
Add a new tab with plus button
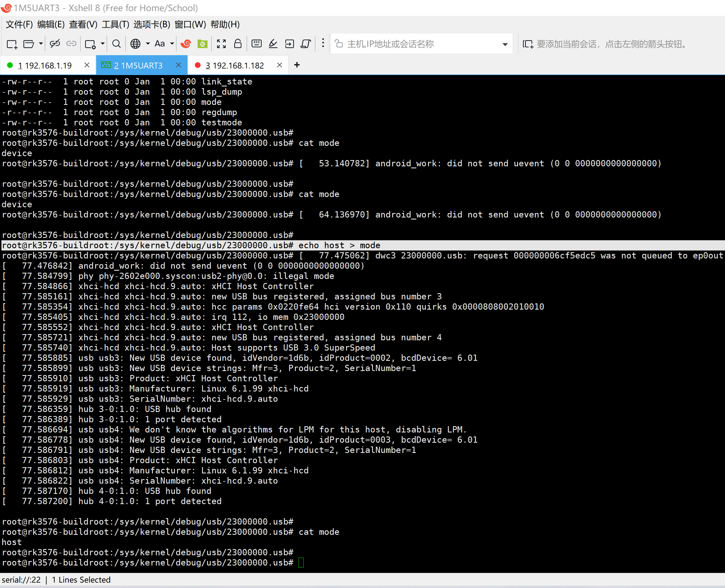(297, 65)
